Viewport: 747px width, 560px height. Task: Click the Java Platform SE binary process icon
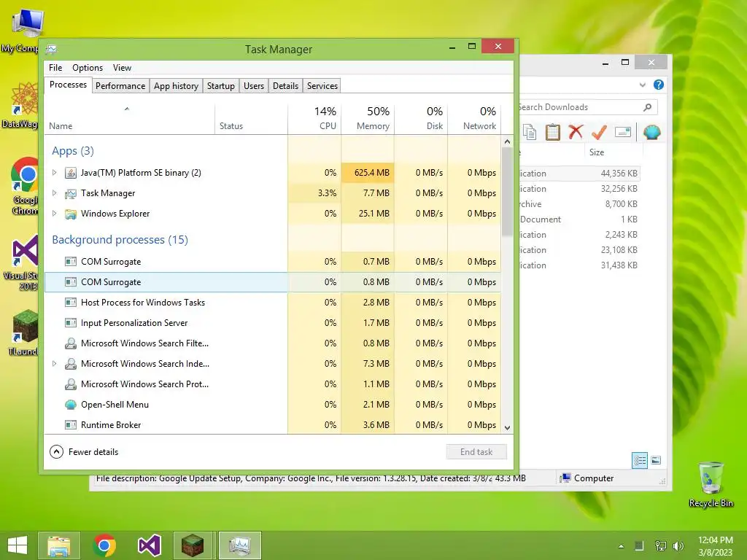71,173
